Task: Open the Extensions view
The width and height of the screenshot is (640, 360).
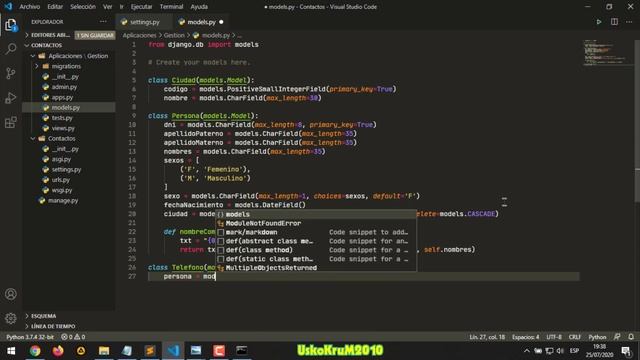Action: [x=11, y=122]
